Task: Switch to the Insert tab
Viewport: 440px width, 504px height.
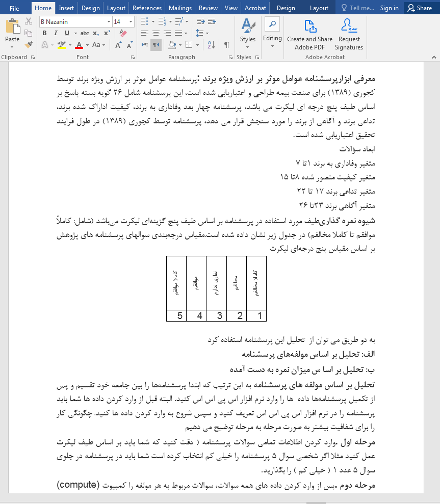Action: (66, 8)
